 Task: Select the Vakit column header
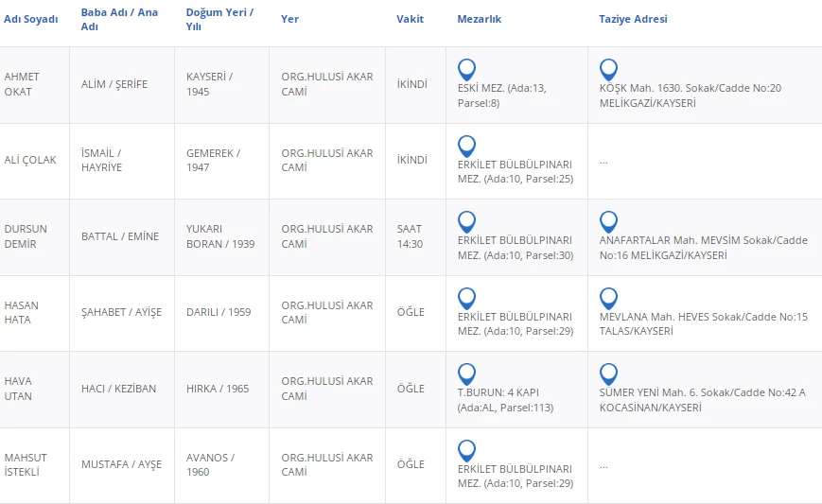point(410,19)
